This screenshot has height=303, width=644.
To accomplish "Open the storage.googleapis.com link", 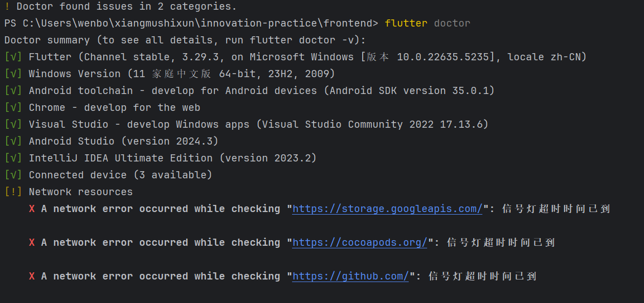I will (387, 208).
